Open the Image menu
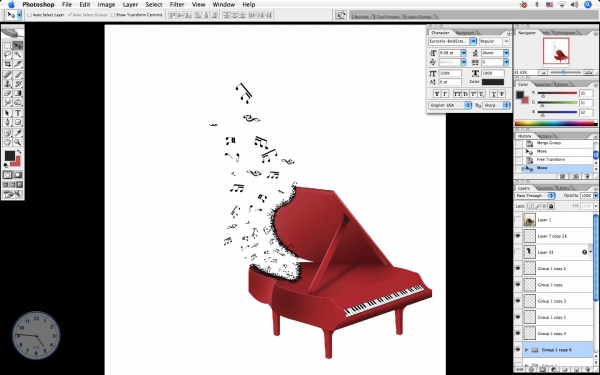Image resolution: width=600 pixels, height=375 pixels. point(106,5)
